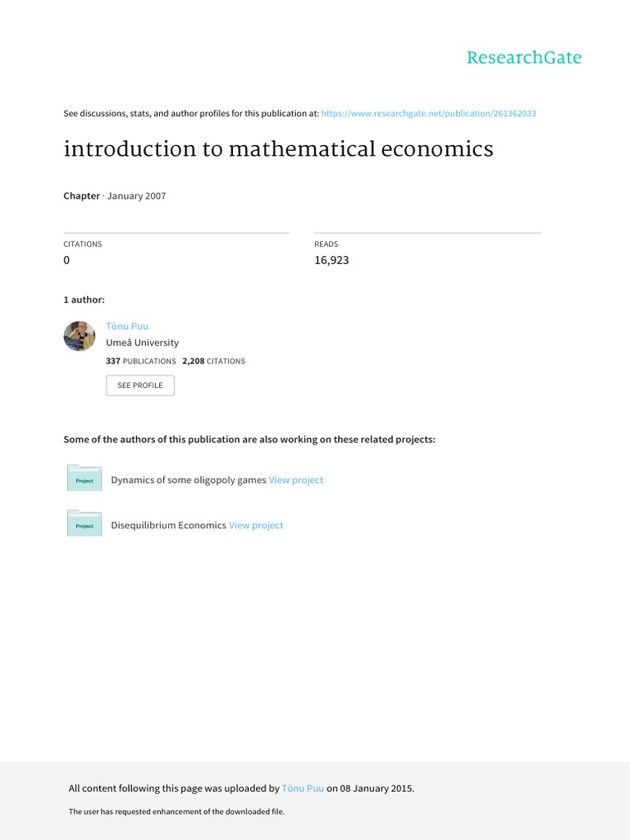Click the publication Citations count of 0
This screenshot has width=630, height=840.
(x=67, y=260)
